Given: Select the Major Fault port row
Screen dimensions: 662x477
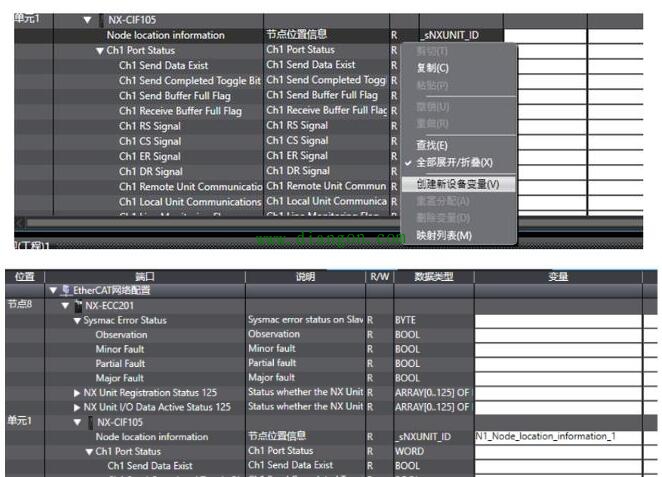Looking at the screenshot, I should (x=120, y=378).
